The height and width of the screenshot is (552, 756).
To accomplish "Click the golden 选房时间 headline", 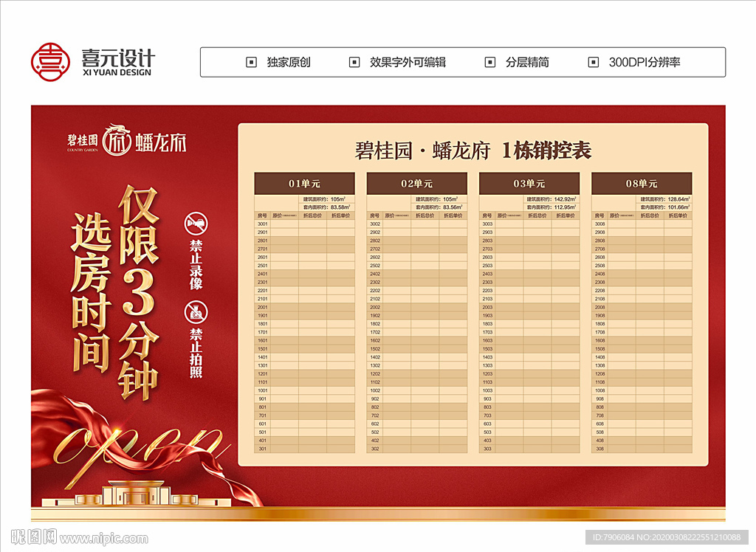I will [x=91, y=292].
